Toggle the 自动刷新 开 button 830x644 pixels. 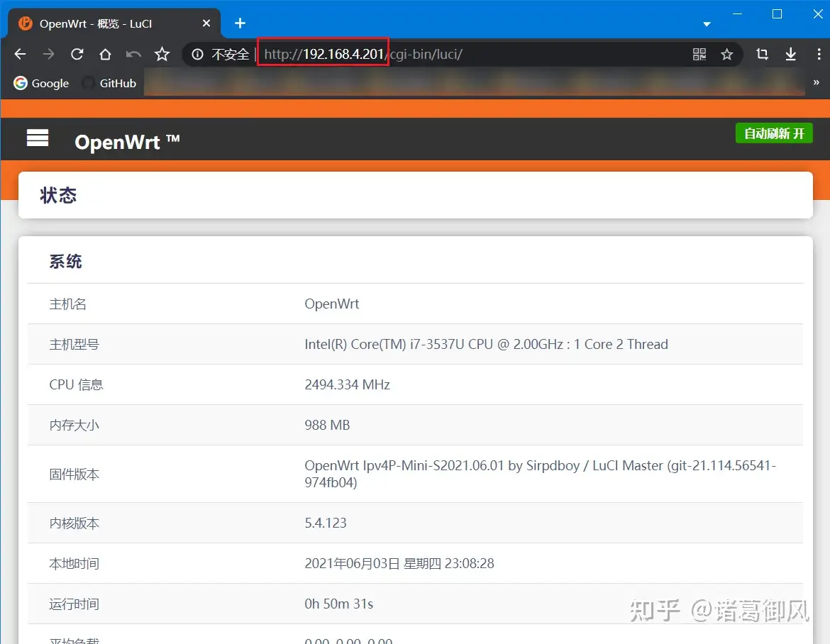pyautogui.click(x=774, y=133)
